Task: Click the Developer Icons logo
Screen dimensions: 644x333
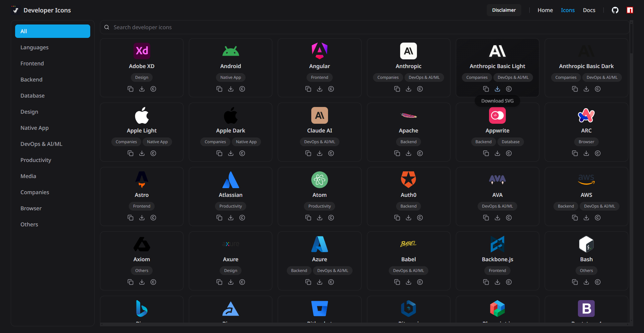Action: 41,10
